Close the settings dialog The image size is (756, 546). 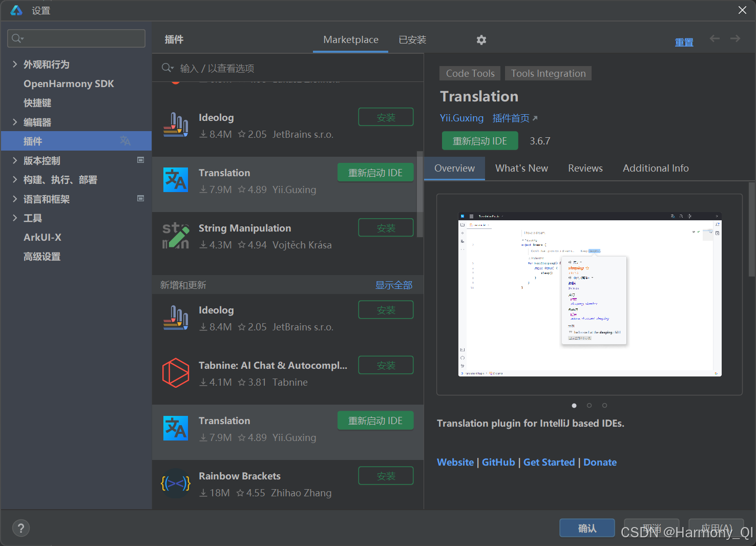click(x=742, y=10)
